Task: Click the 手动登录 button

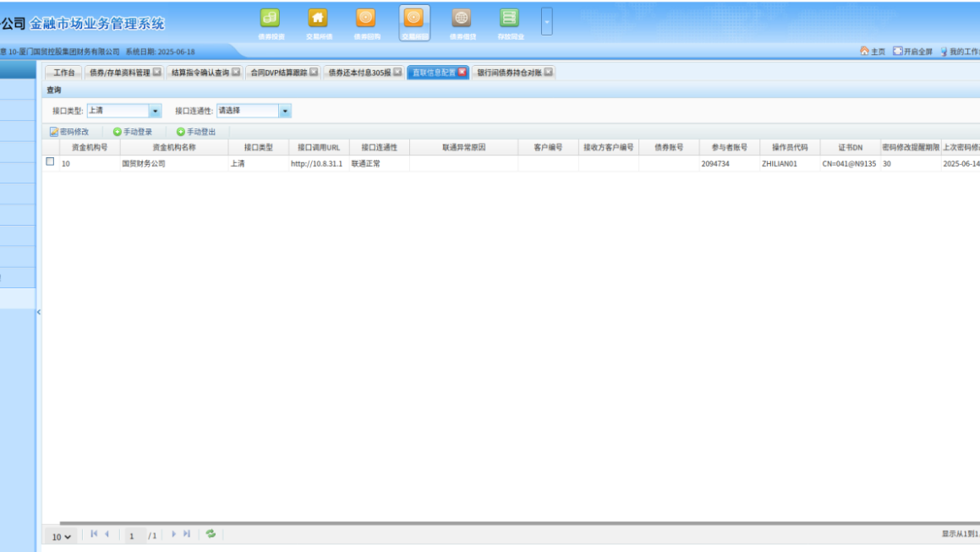Action: tap(133, 132)
